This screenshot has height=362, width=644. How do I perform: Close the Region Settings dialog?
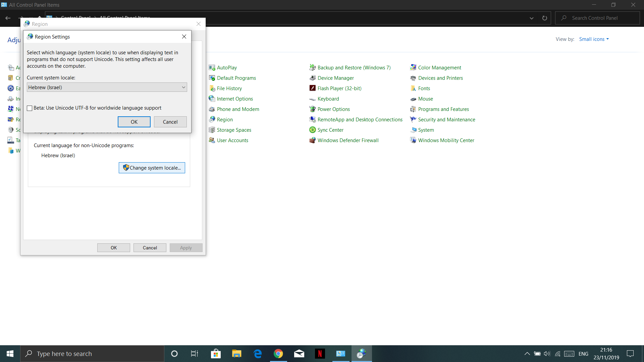[x=184, y=37]
